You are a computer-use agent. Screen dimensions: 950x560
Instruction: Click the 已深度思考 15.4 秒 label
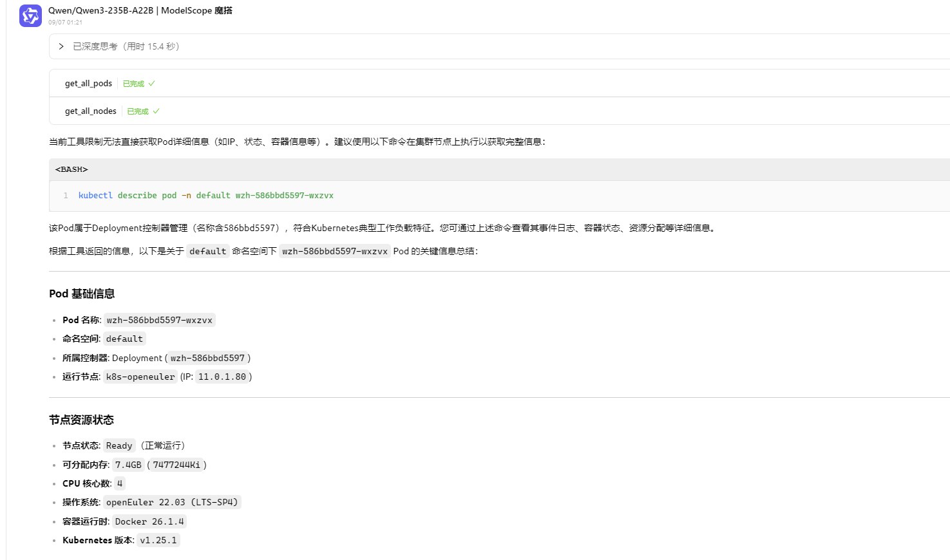pyautogui.click(x=126, y=46)
